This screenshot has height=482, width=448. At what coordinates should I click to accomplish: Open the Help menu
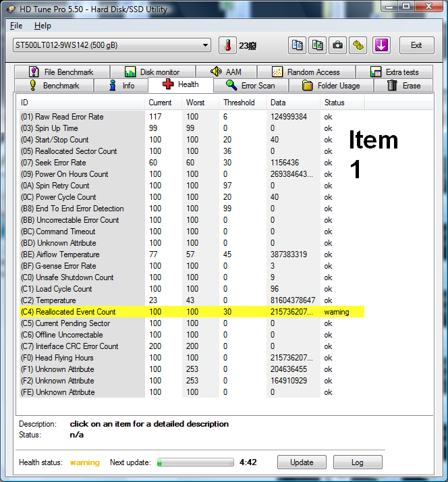tap(43, 26)
